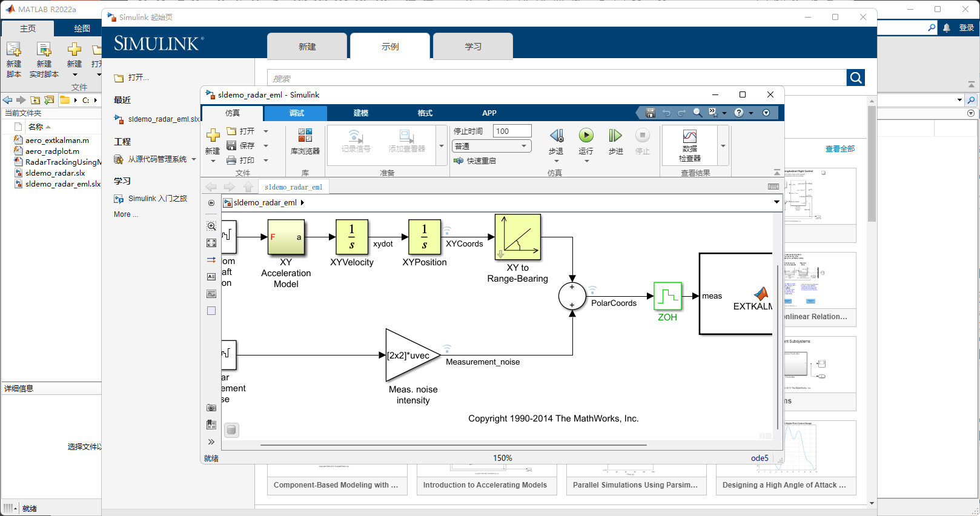980x516 pixels.
Task: Expand the palette double chevron
Action: pyautogui.click(x=211, y=442)
